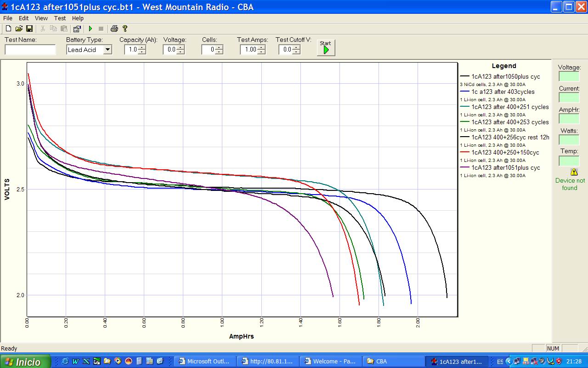Viewport: 588px width, 368px height.
Task: Click the yellow warning device icon
Action: coord(574,172)
